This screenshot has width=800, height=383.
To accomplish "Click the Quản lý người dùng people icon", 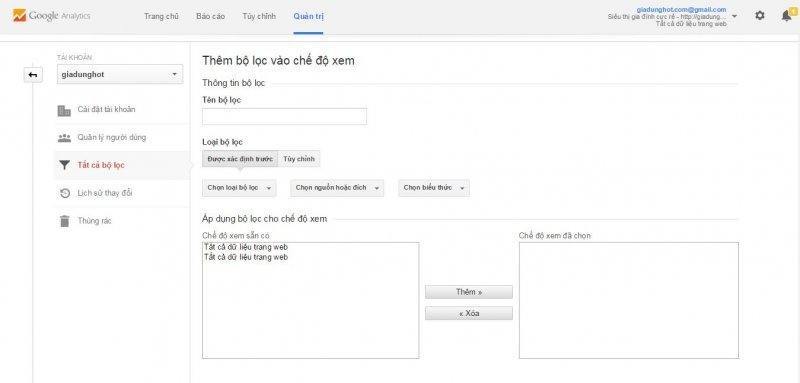I will (x=64, y=138).
